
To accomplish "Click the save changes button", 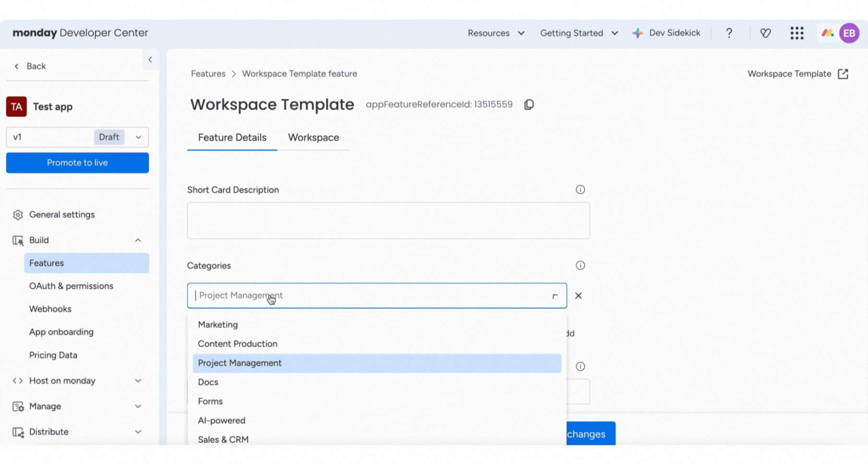I will click(591, 434).
